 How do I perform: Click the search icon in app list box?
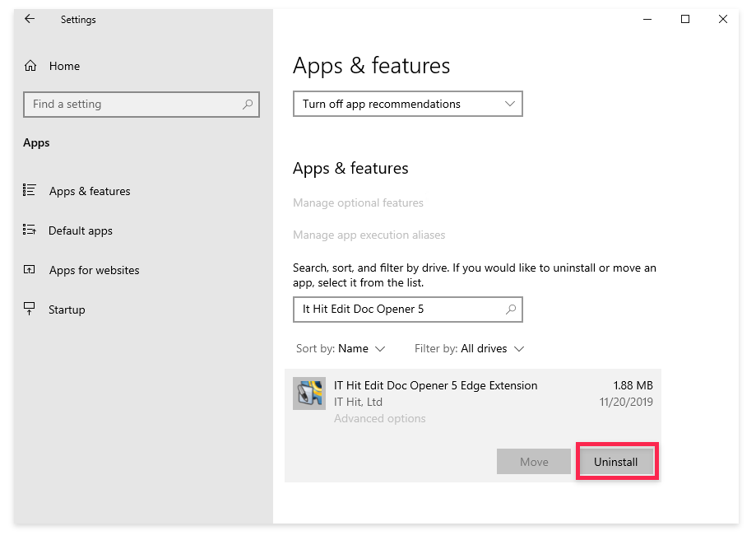[511, 310]
